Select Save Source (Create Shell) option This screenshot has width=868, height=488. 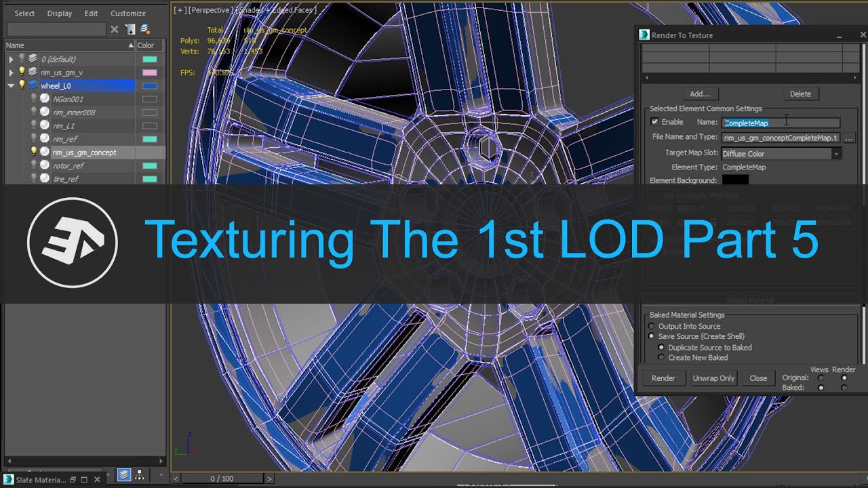(x=652, y=336)
